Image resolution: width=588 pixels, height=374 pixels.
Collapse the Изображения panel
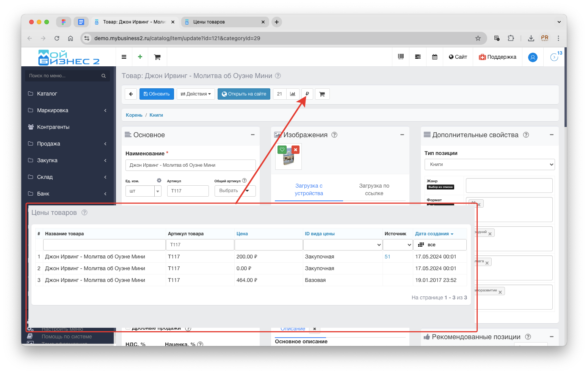click(402, 135)
